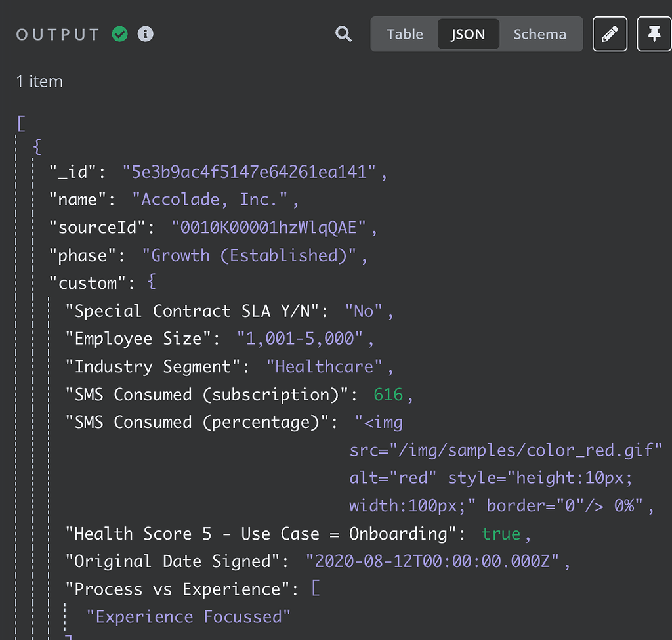Switch to the Table view tab
672x640 pixels.
pos(405,34)
